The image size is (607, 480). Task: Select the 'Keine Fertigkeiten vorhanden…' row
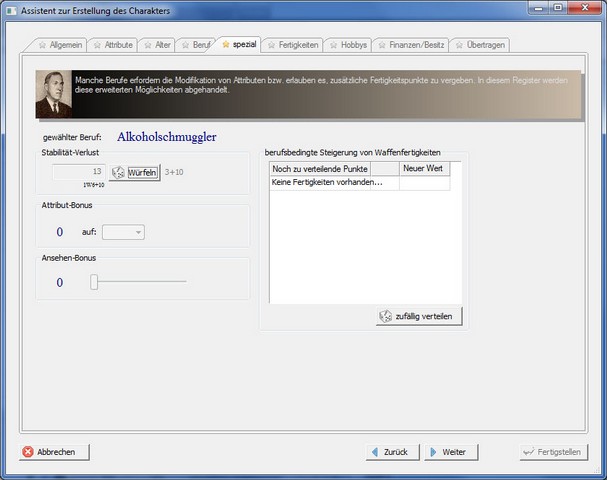[360, 182]
